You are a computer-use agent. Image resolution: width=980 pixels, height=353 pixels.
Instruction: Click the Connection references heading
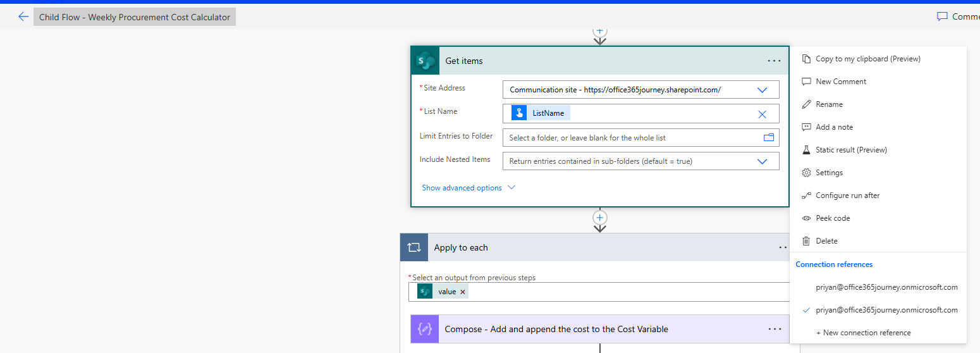tap(834, 264)
